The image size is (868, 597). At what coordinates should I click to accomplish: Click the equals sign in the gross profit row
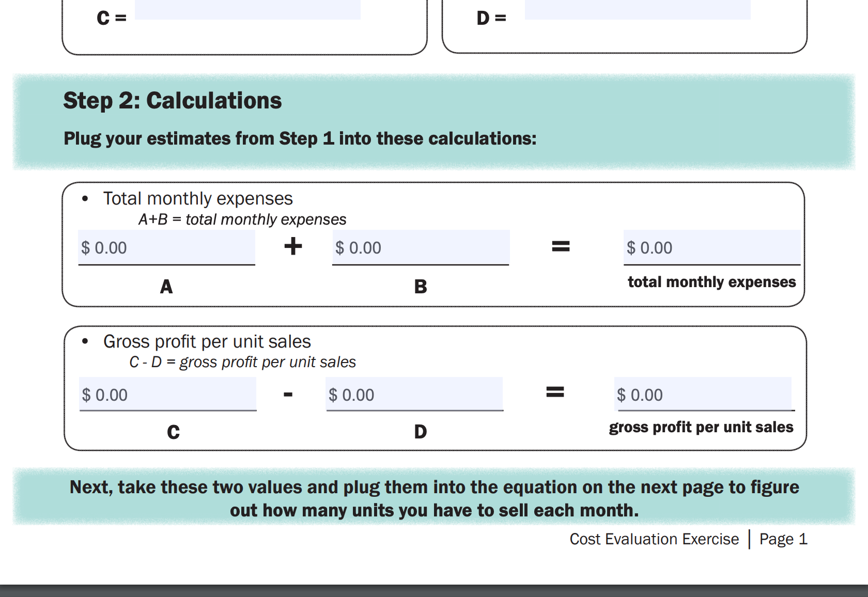coord(555,392)
